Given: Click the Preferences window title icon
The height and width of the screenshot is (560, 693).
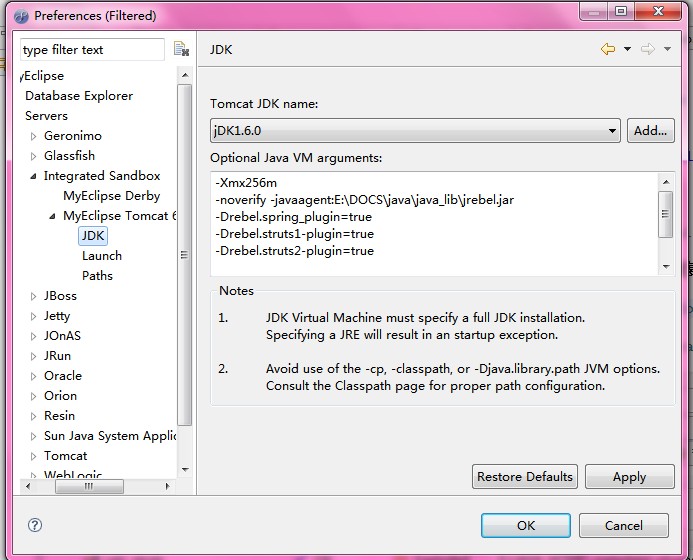Looking at the screenshot, I should click(x=21, y=16).
